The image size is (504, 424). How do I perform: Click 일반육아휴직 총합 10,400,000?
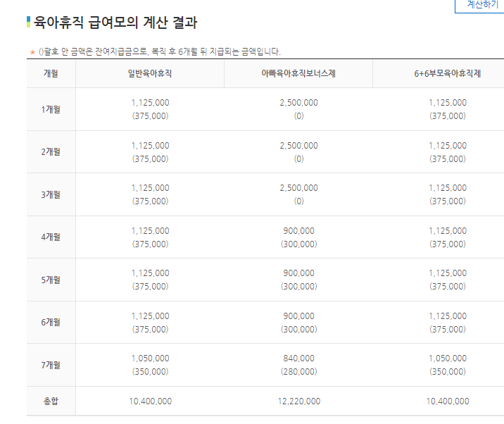tap(150, 401)
